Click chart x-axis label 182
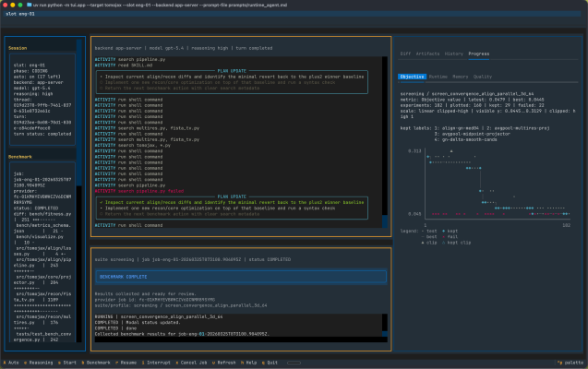 566,225
